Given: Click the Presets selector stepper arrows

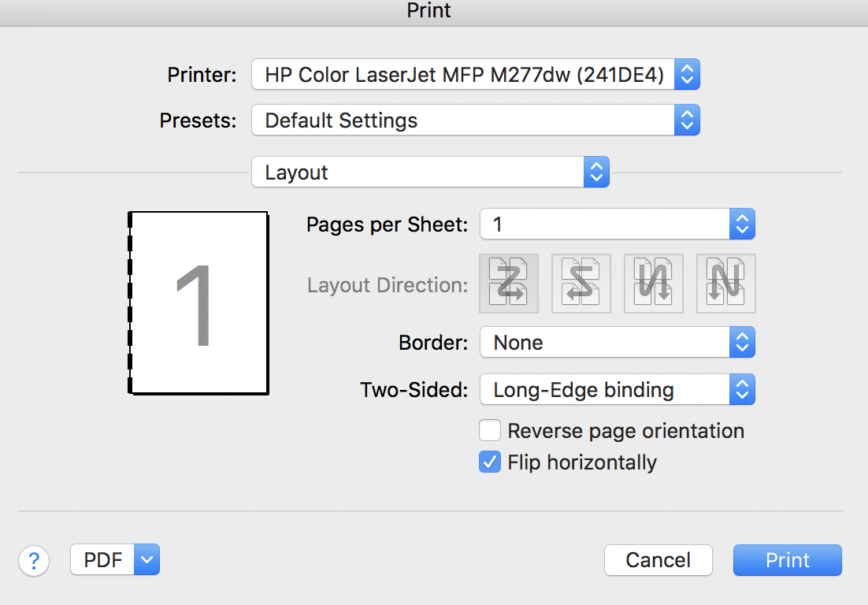Looking at the screenshot, I should [687, 121].
